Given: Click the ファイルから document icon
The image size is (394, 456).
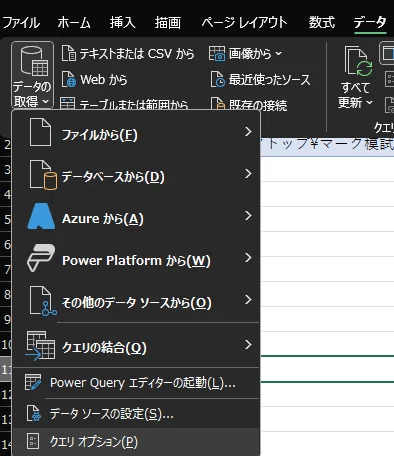Looking at the screenshot, I should (x=40, y=133).
